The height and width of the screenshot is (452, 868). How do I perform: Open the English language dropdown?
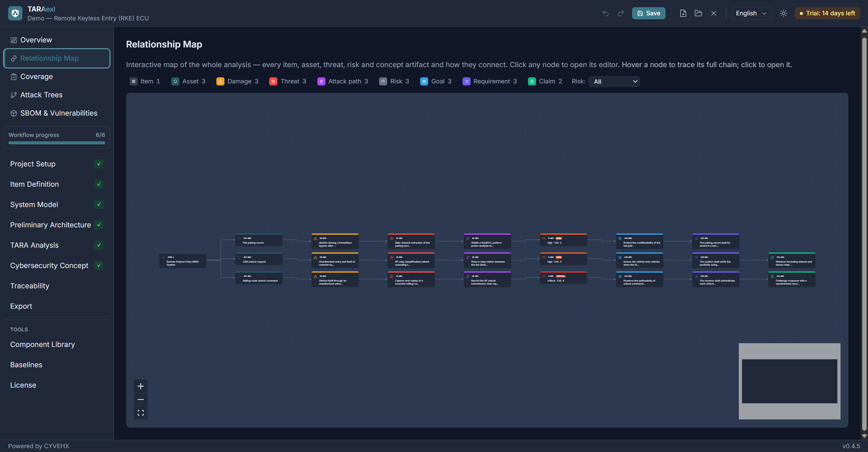coord(751,14)
